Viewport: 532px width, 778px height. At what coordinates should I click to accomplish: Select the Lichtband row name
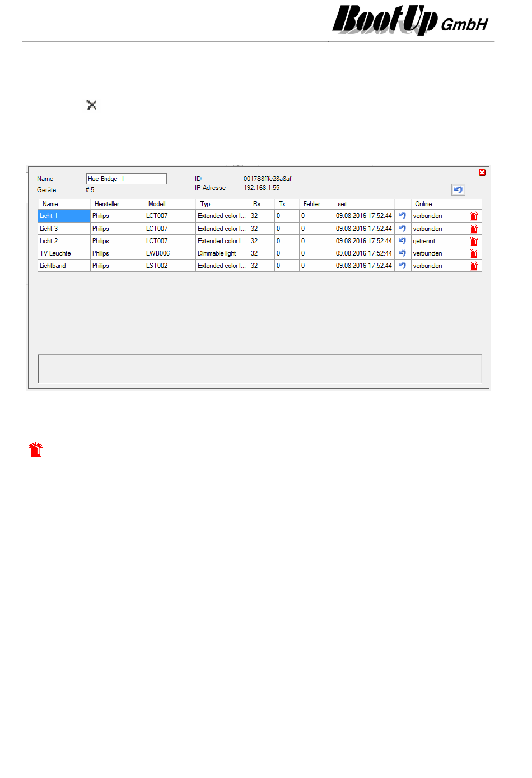click(64, 266)
